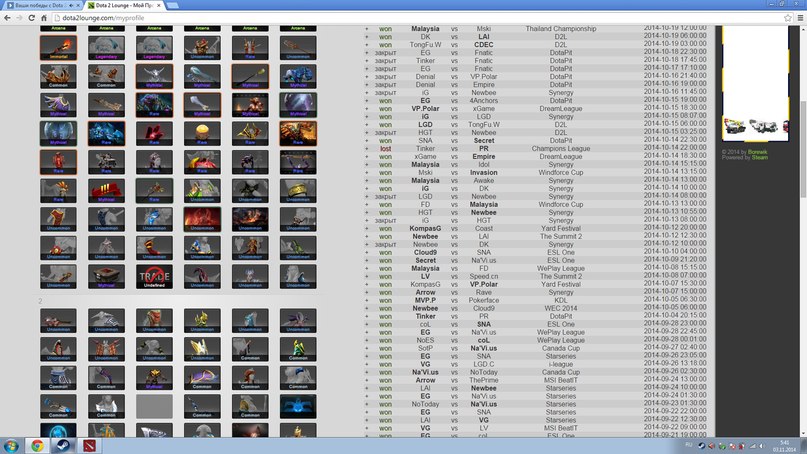Click the empty gray inventory slot
The image size is (807, 454).
pos(154,406)
